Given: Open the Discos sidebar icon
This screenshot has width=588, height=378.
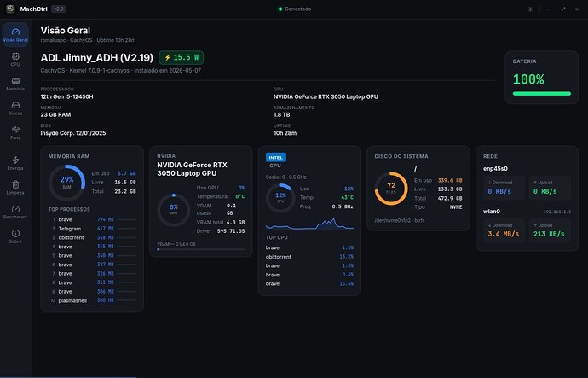Looking at the screenshot, I should (15, 108).
